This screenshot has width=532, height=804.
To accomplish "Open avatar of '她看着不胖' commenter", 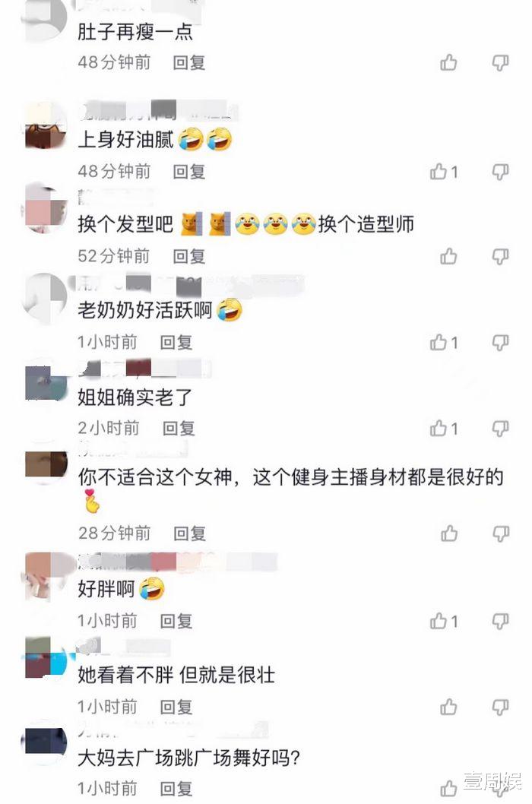I will [x=45, y=657].
